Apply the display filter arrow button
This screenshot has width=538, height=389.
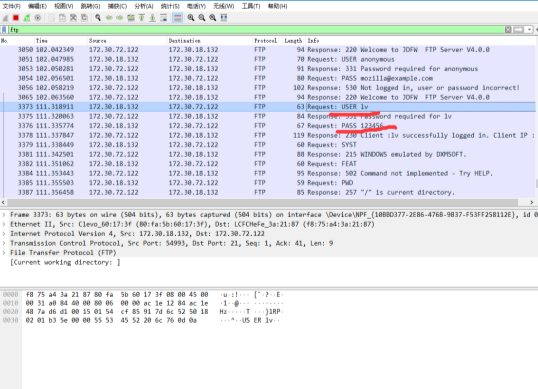(518, 30)
